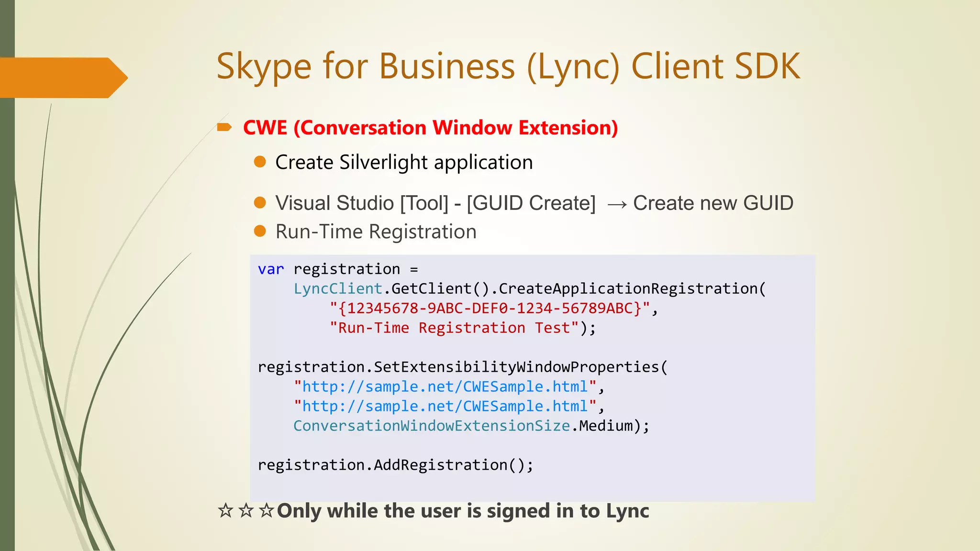Click the slide title 'Skype for Business (Lync) Client SDK'
980x551 pixels.
pyautogui.click(x=508, y=67)
